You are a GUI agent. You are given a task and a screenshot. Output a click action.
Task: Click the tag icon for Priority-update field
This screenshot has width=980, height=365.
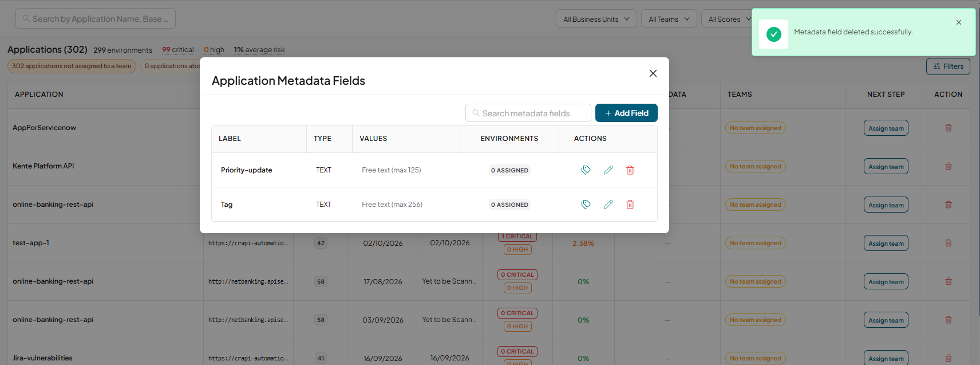coord(586,170)
